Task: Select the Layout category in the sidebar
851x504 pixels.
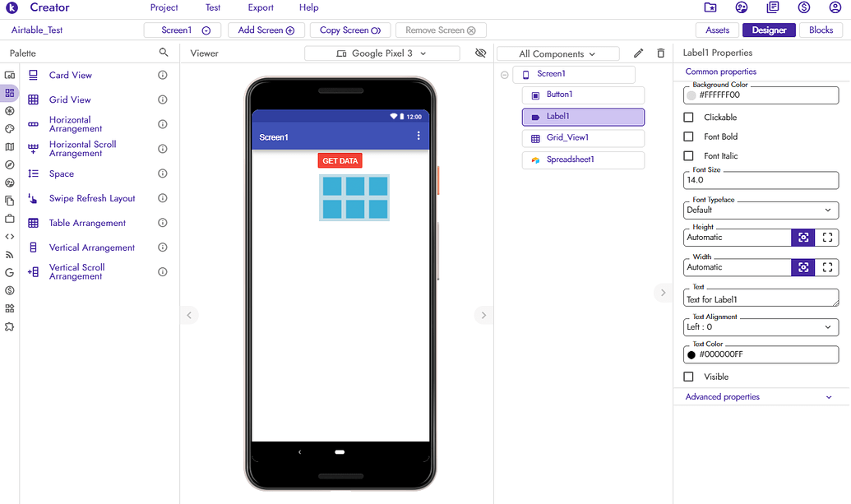Action: 9,93
